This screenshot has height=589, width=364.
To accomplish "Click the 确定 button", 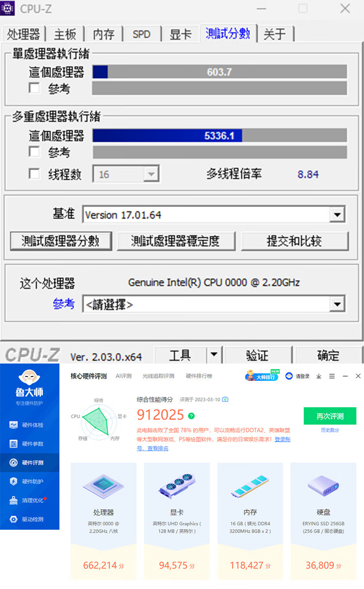I will click(328, 355).
